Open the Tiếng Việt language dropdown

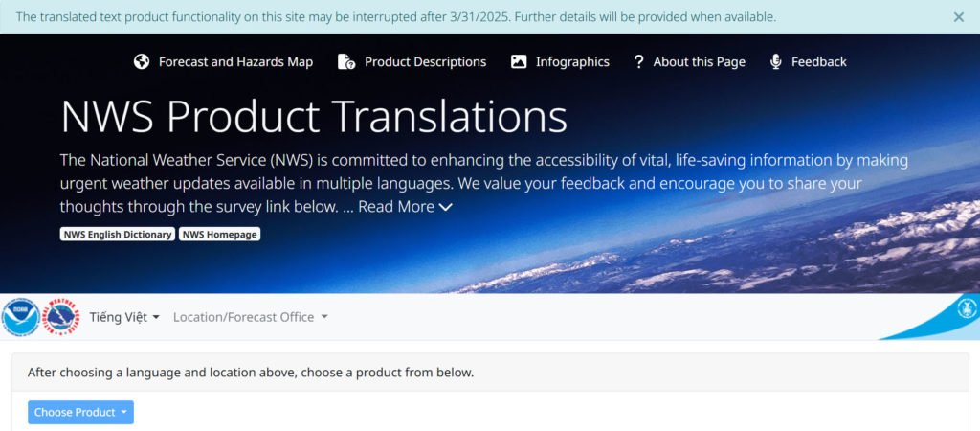[x=124, y=317]
